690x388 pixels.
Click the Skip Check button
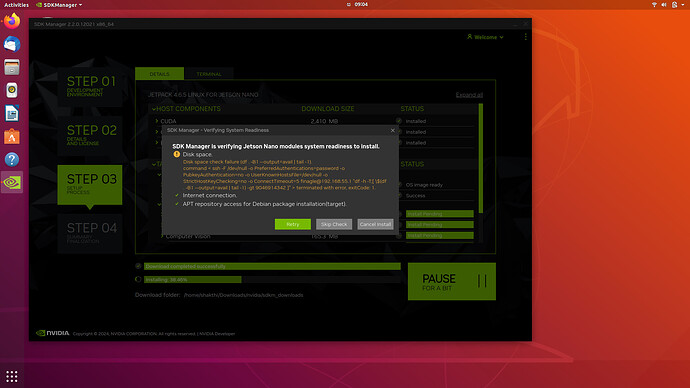click(x=334, y=224)
